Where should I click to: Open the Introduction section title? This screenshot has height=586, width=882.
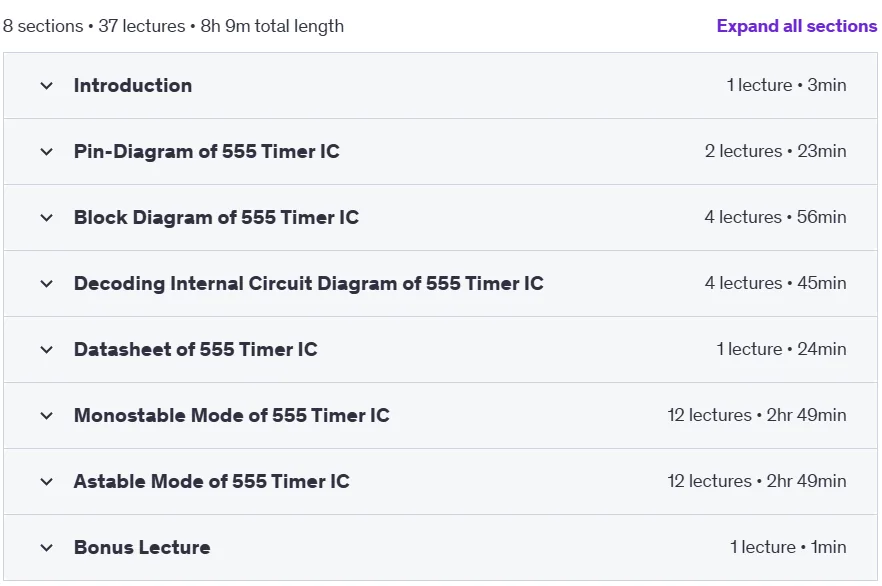pos(133,85)
